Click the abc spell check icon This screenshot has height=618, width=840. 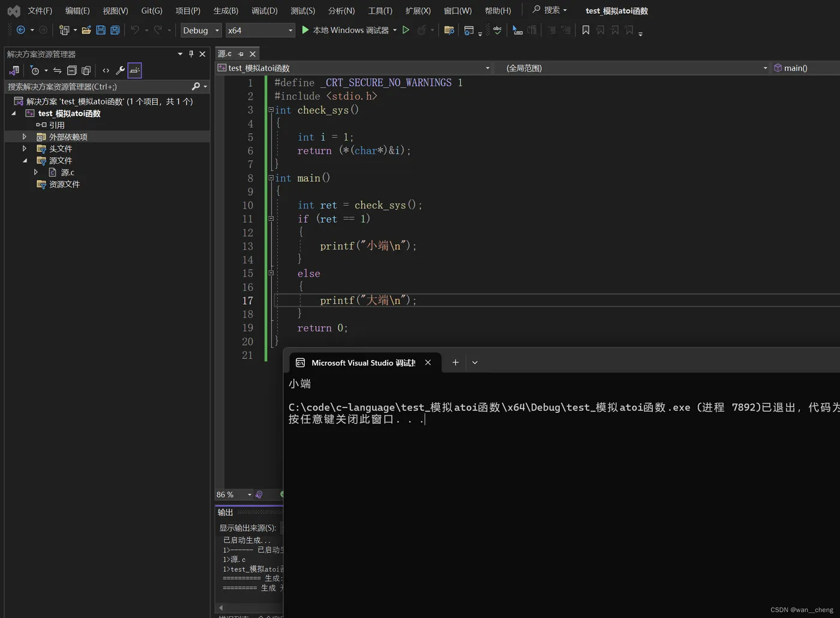click(x=497, y=30)
